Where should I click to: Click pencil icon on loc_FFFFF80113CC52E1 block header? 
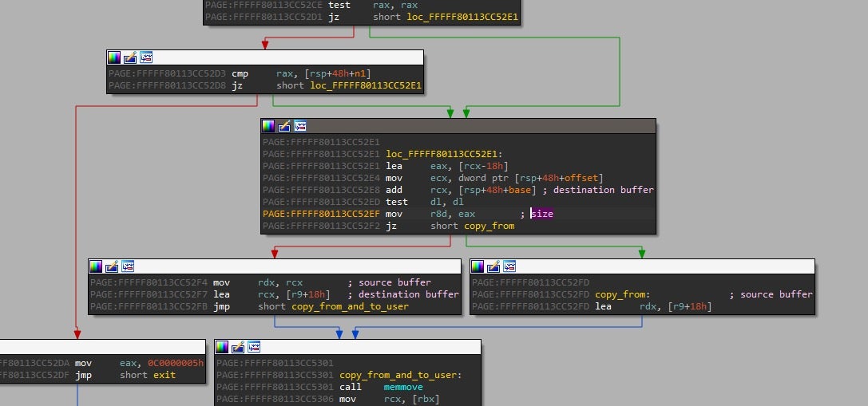coord(284,126)
